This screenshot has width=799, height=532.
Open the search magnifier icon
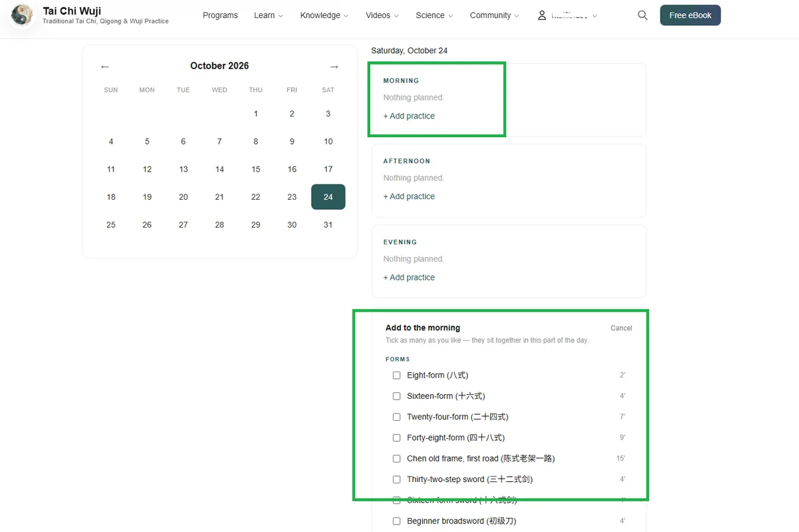point(643,15)
